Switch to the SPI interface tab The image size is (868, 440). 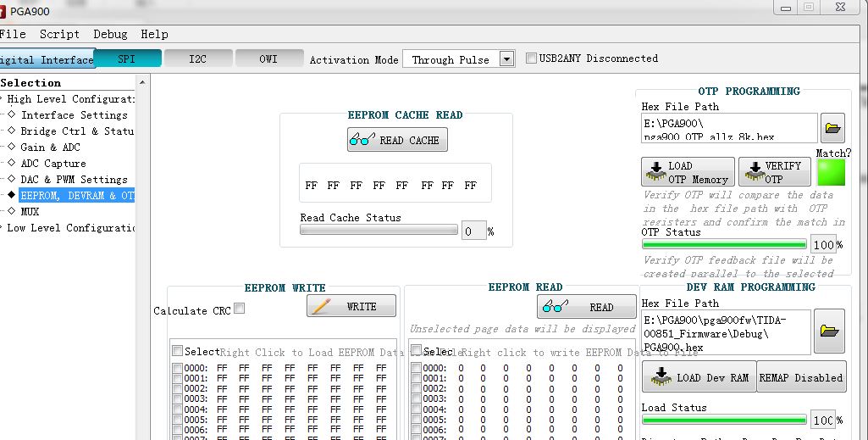tap(127, 58)
